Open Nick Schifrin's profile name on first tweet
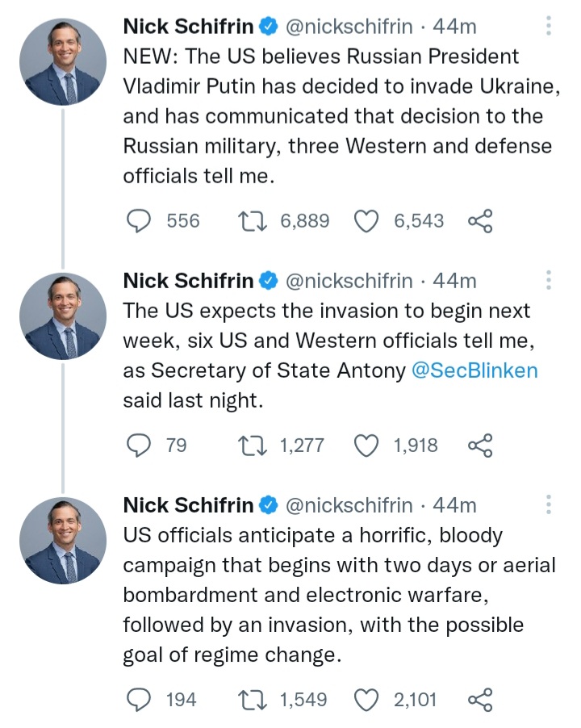Screen dimensions: 581x728 tap(188, 27)
